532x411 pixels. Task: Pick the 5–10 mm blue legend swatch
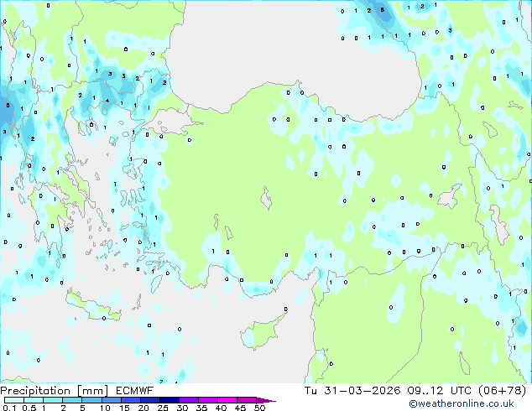pos(91,400)
